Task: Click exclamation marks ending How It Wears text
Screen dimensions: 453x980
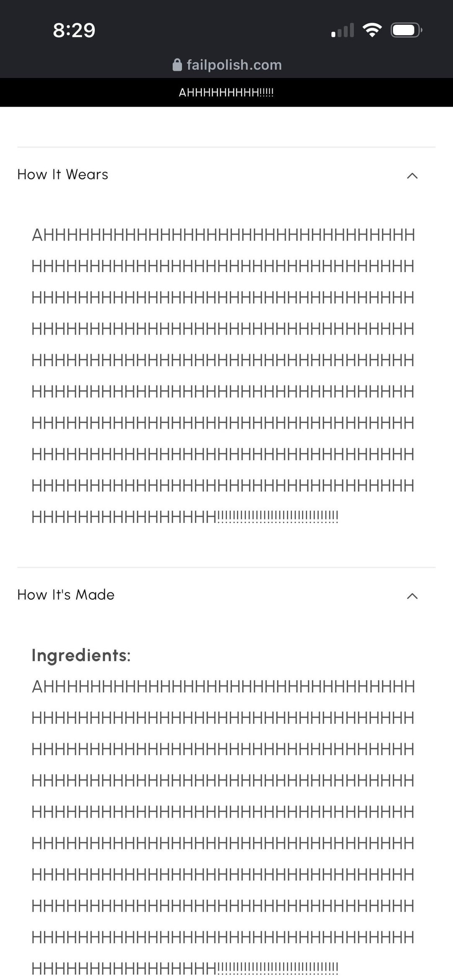Action: tap(278, 517)
